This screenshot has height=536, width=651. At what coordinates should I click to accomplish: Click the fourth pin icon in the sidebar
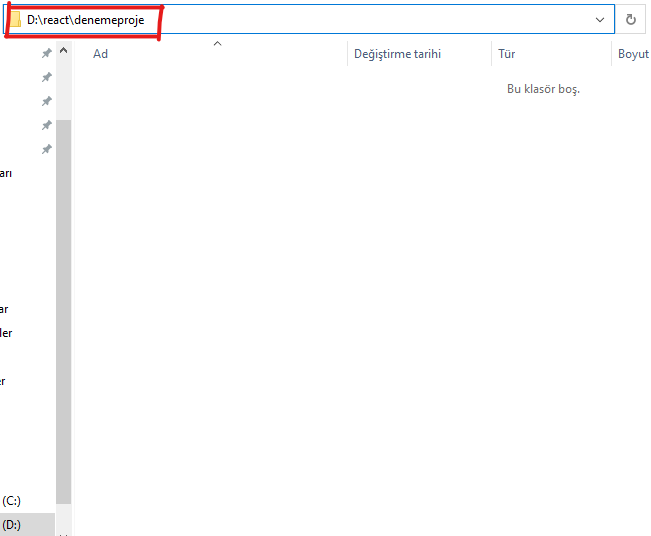pyautogui.click(x=46, y=125)
